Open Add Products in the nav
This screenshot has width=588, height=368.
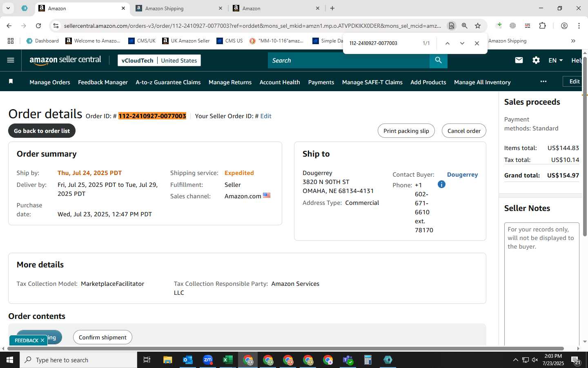pyautogui.click(x=428, y=82)
